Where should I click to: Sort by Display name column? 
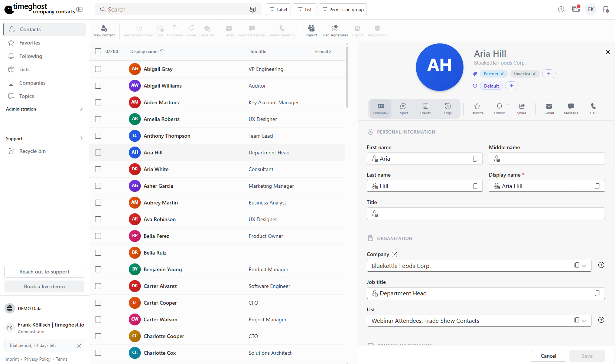147,52
